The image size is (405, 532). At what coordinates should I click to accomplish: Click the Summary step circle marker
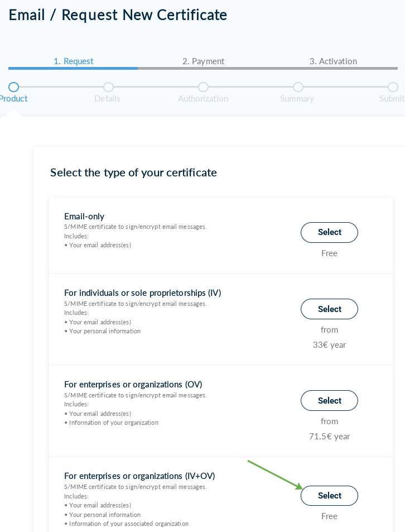point(298,87)
